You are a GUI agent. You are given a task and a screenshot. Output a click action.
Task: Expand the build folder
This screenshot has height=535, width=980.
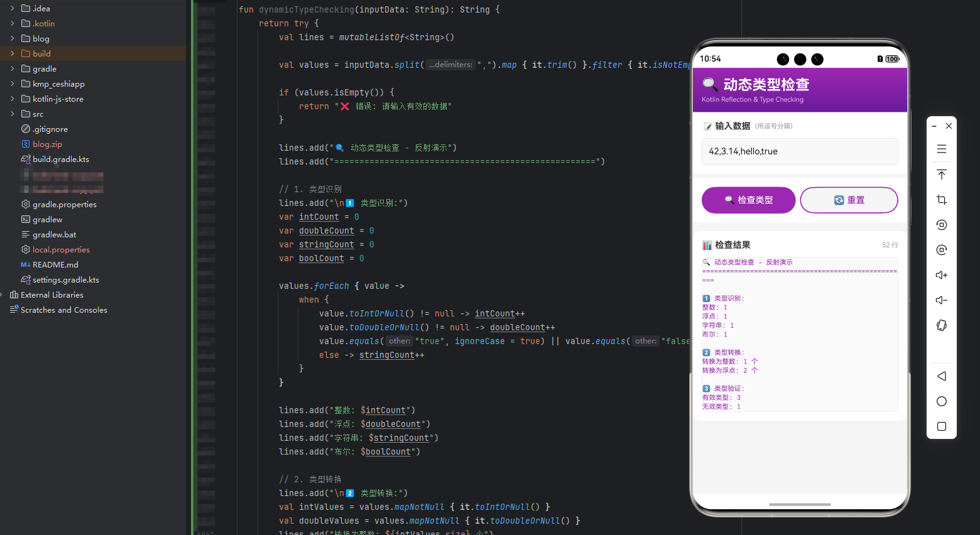tap(12, 53)
